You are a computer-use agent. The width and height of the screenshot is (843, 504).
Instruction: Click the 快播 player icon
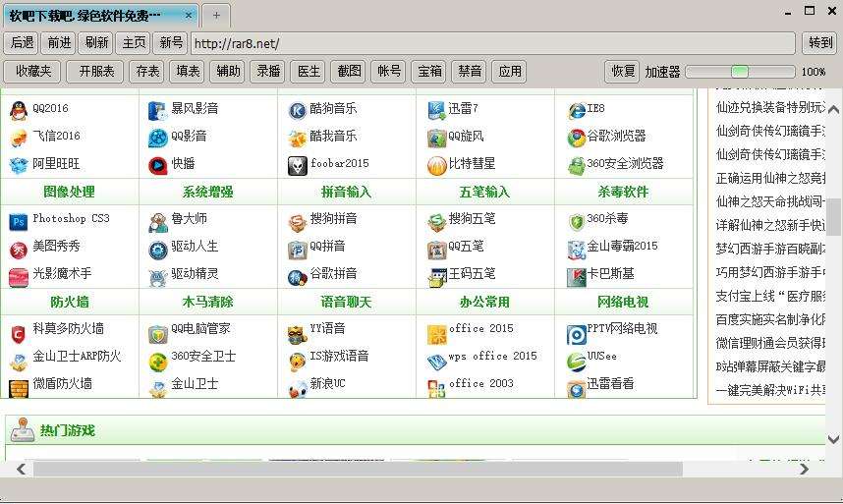click(157, 165)
